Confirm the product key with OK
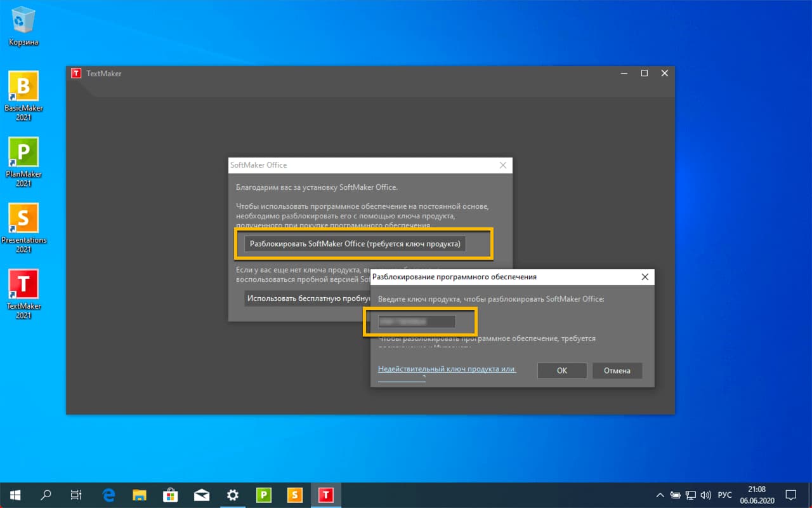 pyautogui.click(x=561, y=370)
